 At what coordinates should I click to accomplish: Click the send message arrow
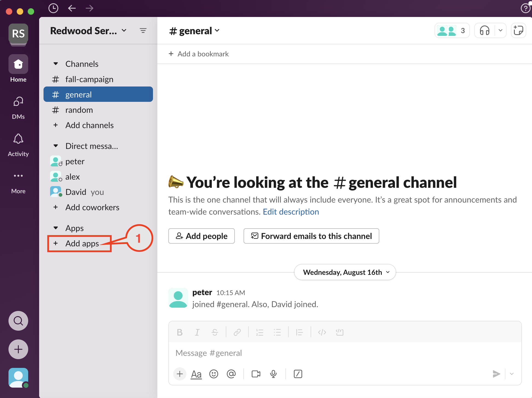click(496, 374)
